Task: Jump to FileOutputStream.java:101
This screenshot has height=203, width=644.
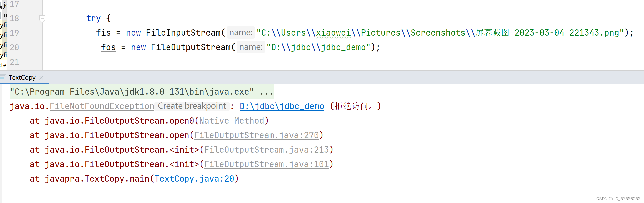Action: 267,164
